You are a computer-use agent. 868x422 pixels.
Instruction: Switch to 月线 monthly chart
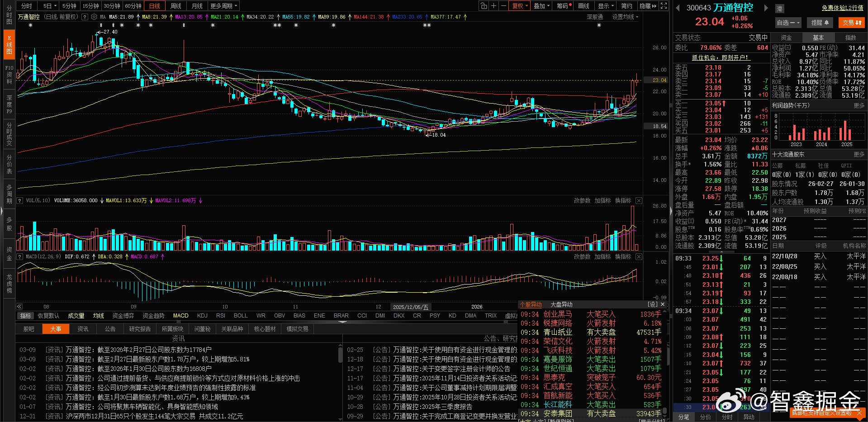pos(197,6)
